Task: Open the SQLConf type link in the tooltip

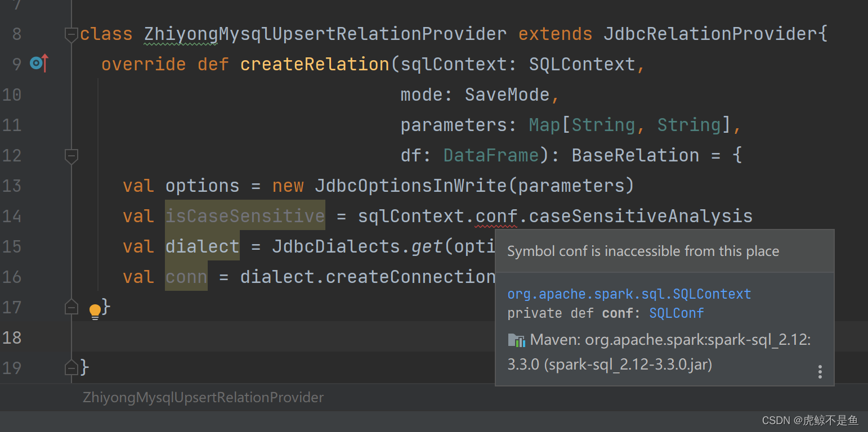Action: (x=677, y=313)
